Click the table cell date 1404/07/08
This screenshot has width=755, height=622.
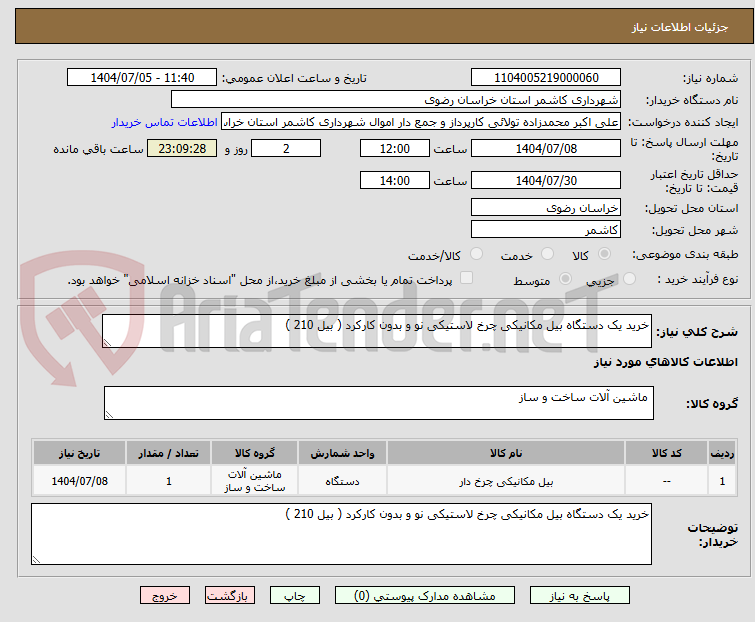click(79, 481)
